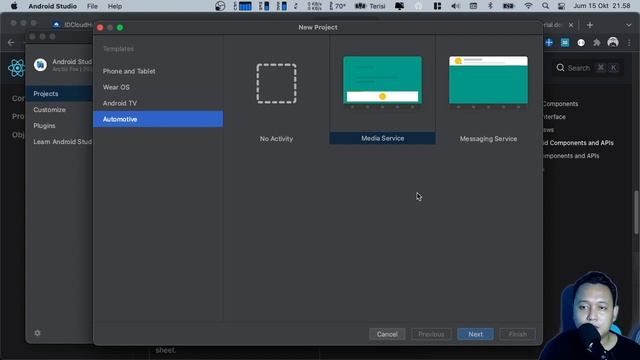The image size is (640, 360).
Task: Select Automotive template category
Action: click(x=158, y=119)
